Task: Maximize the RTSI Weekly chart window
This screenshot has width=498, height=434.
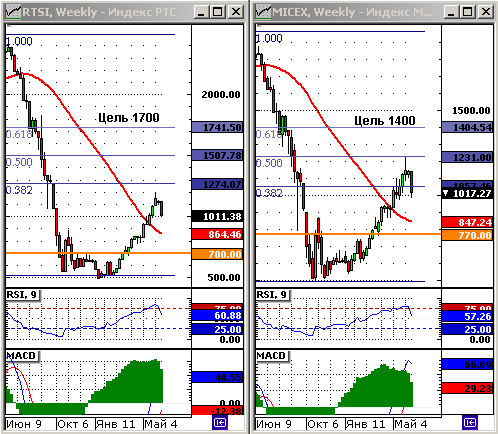Action: [217, 12]
